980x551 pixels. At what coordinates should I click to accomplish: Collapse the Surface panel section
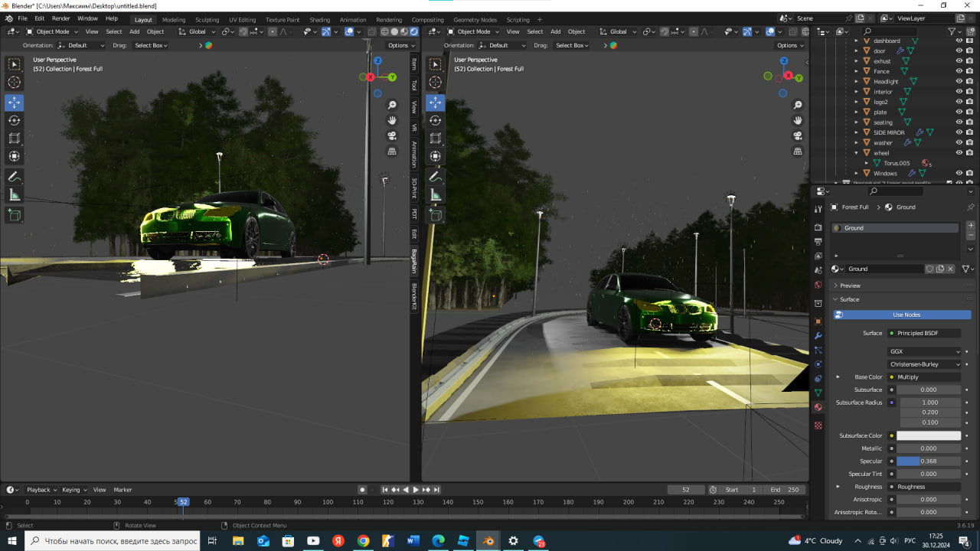pos(849,299)
